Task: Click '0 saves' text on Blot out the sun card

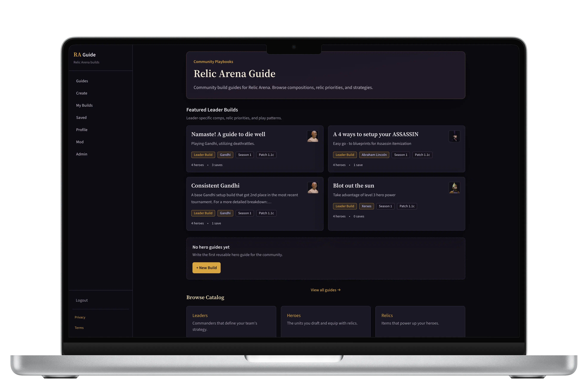Action: [359, 216]
